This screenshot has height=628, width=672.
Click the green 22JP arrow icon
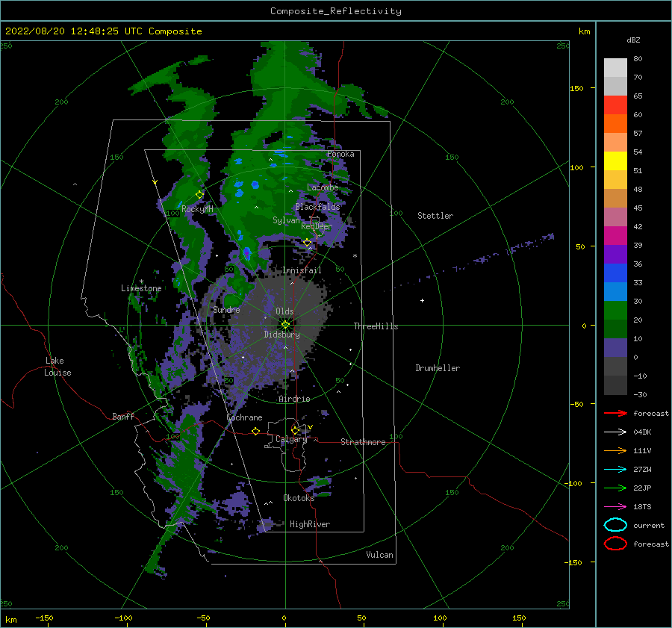615,488
